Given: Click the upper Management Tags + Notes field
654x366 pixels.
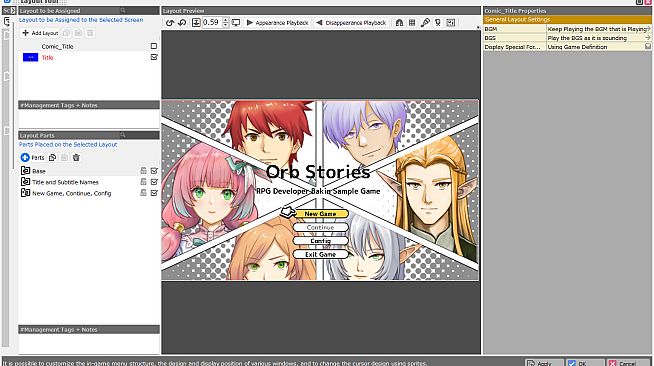Looking at the screenshot, I should coord(89,119).
